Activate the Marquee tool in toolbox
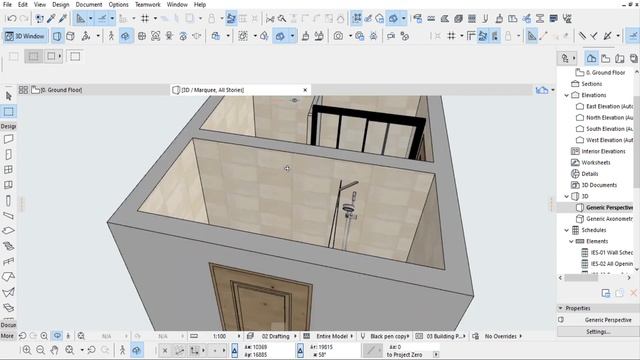 pyautogui.click(x=9, y=111)
